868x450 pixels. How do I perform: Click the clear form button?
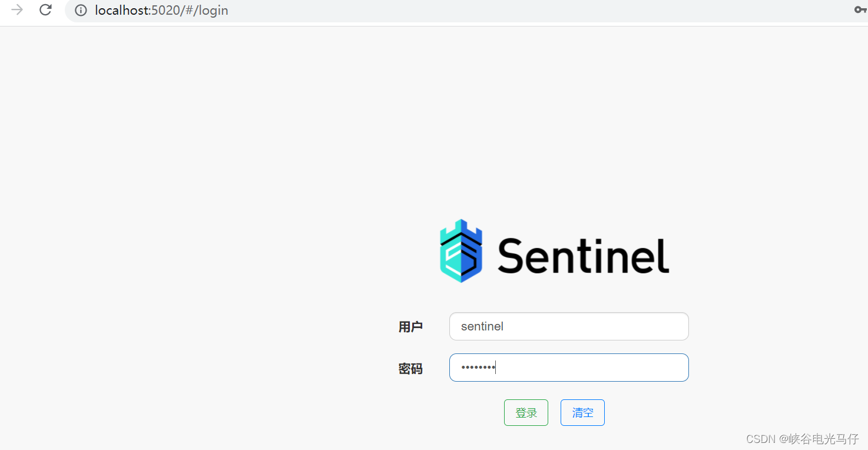[x=582, y=412]
